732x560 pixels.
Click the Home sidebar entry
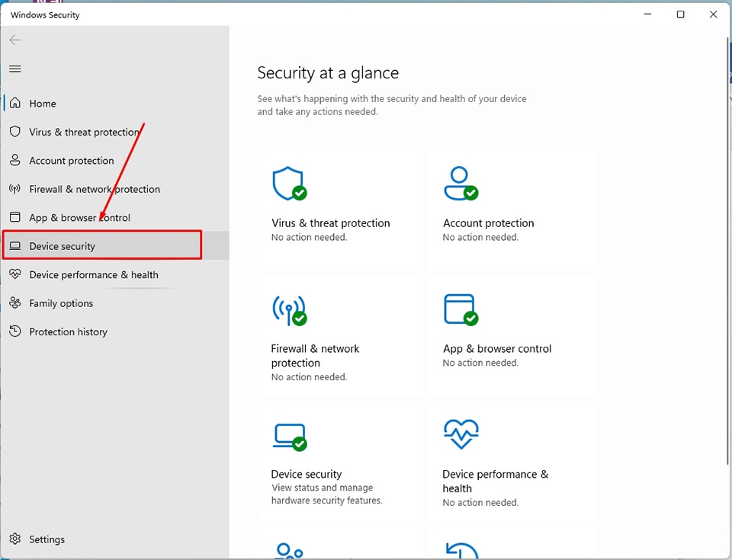pos(42,103)
